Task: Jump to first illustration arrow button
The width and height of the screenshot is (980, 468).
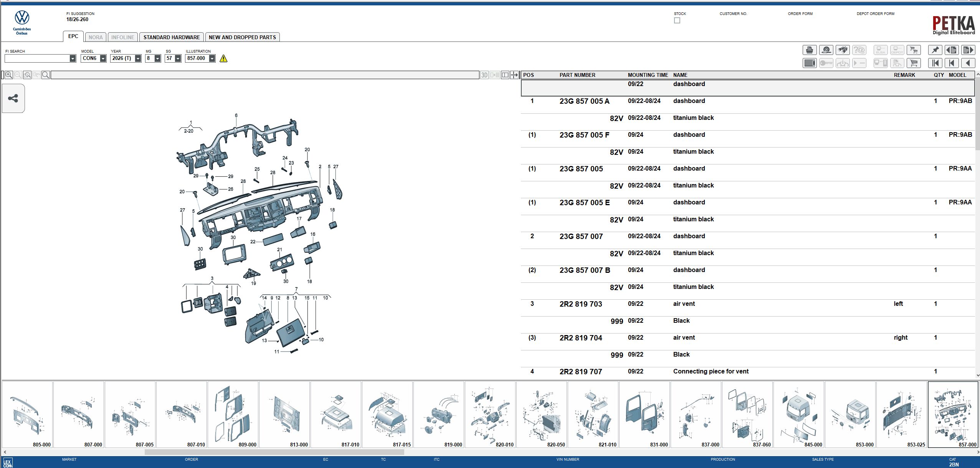Action: [x=935, y=63]
